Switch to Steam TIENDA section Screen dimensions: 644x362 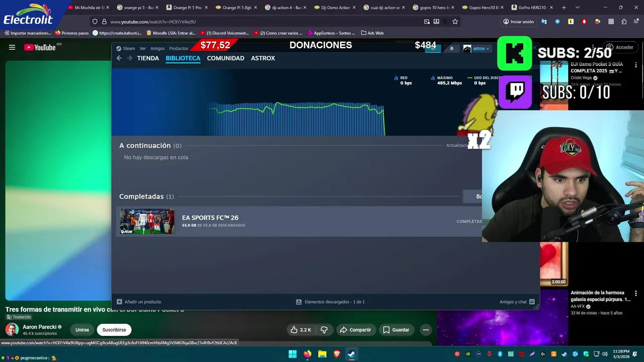click(x=148, y=58)
